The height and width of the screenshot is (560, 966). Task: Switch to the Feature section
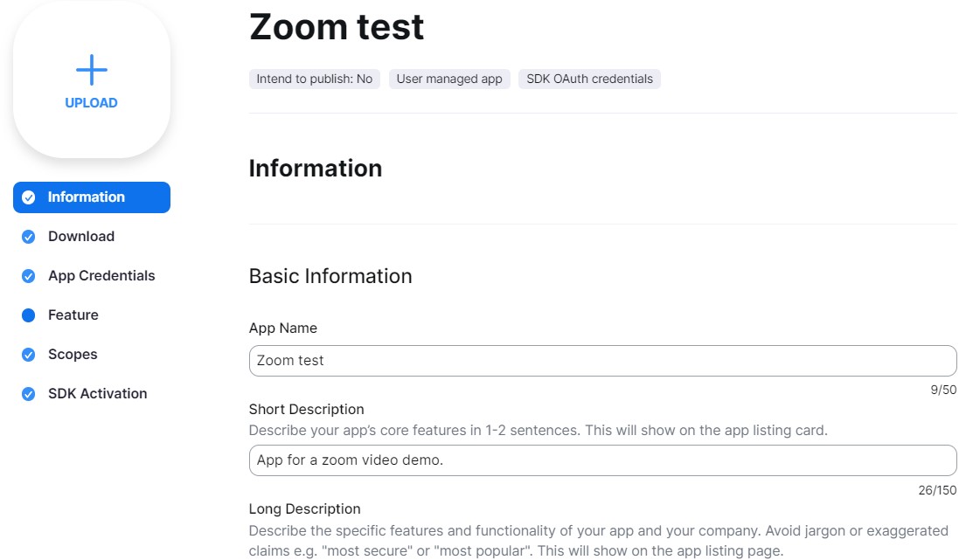[73, 315]
